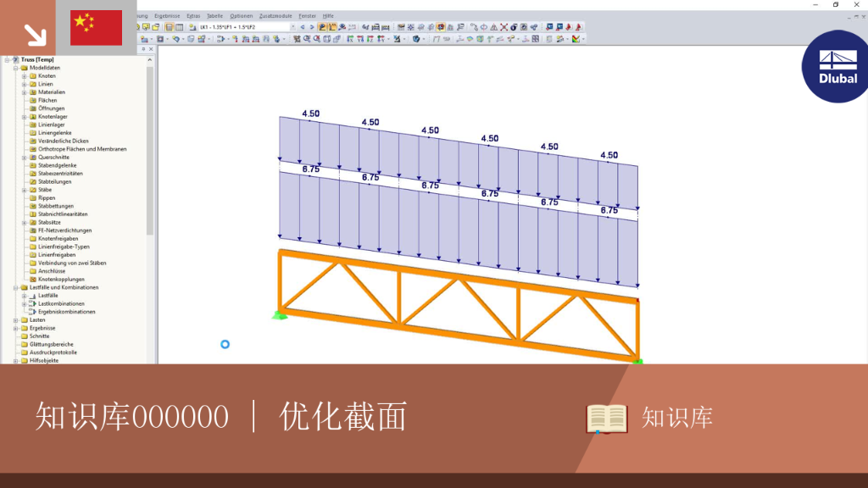Click the Chinese flag icon
Screen dimensions: 868x488
tap(97, 28)
